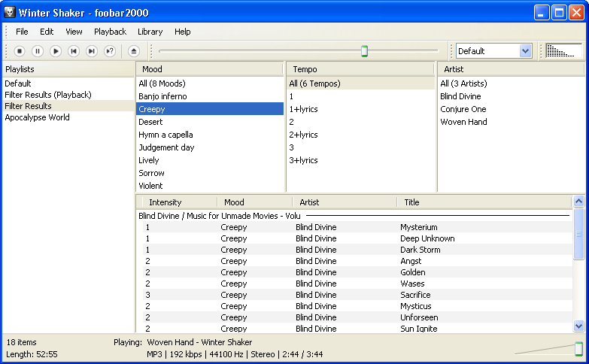
Task: Select the Judgement day mood
Action: point(210,147)
